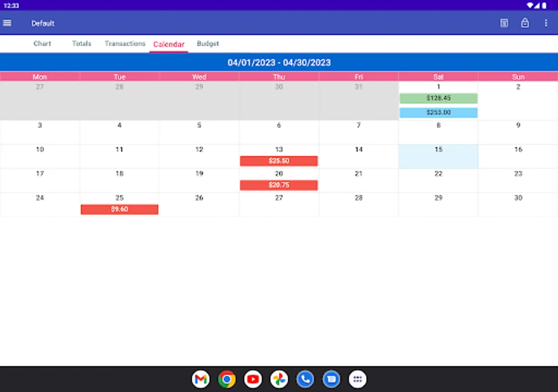The height and width of the screenshot is (392, 558).
Task: Select calendar day 3
Action: pyautogui.click(x=40, y=132)
